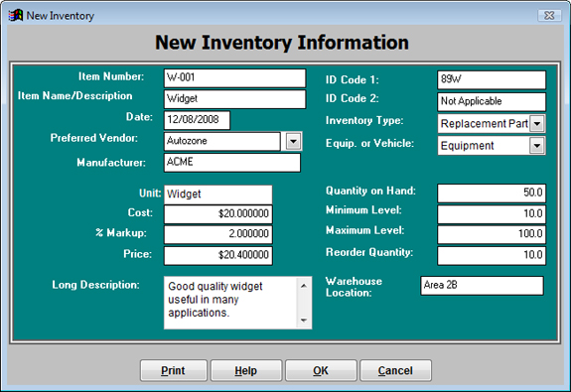This screenshot has width=571, height=392.
Task: Click the Warehouse Location field with Area 2B
Action: 483,286
